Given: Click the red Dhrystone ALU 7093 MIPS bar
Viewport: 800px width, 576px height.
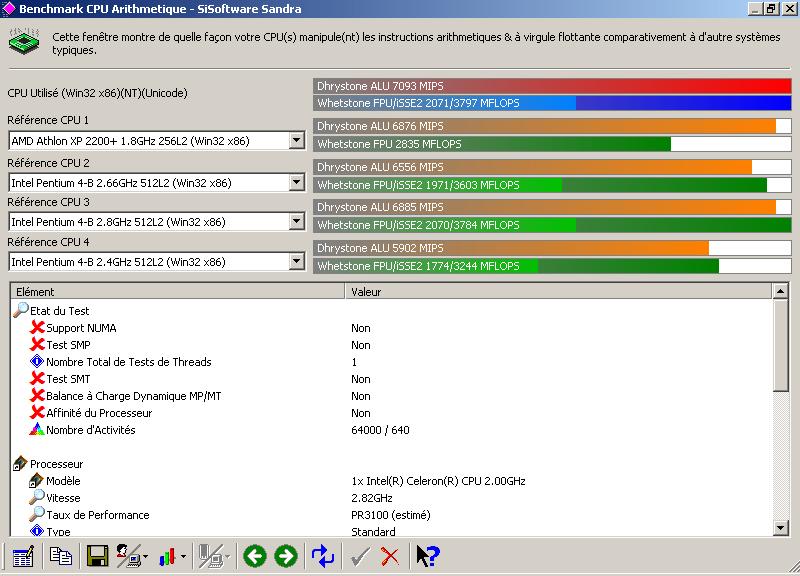Looking at the screenshot, I should (552, 86).
